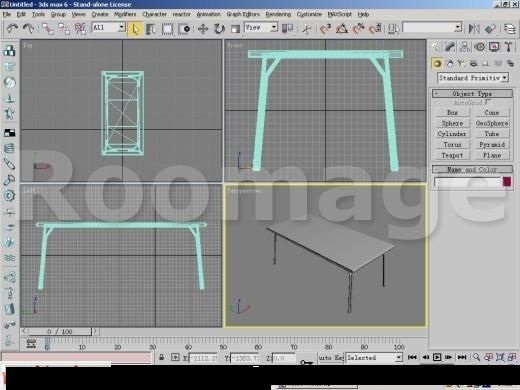Activate Select and Uniform Scale tool

click(x=235, y=29)
